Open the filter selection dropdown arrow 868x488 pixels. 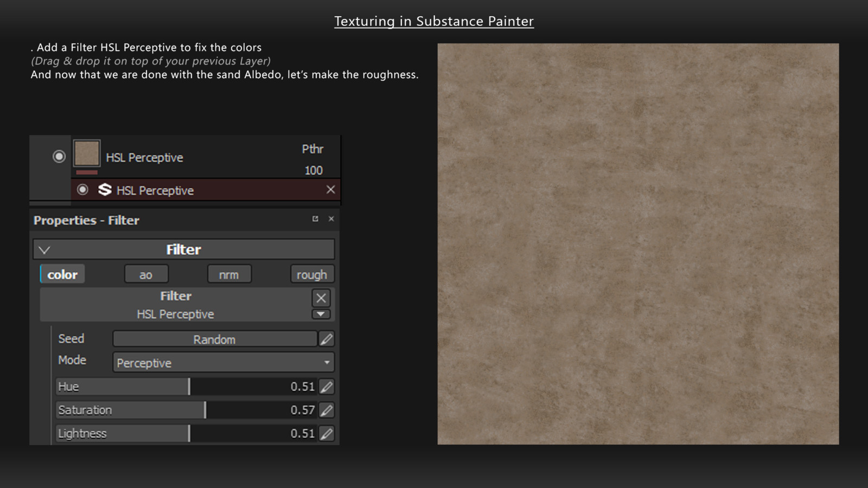[321, 314]
